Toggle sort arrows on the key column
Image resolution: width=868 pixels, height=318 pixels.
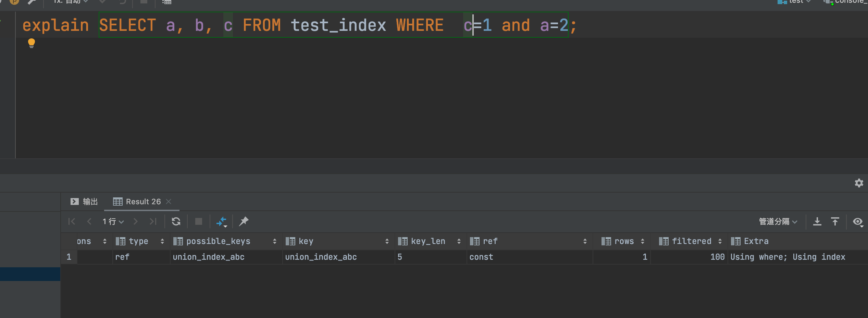tap(387, 241)
